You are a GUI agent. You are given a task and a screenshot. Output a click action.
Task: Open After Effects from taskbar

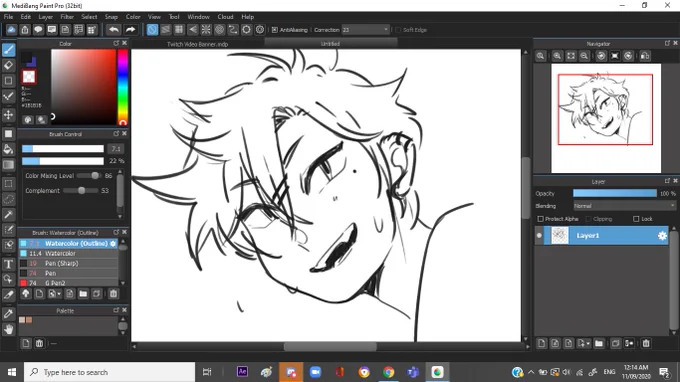(242, 372)
